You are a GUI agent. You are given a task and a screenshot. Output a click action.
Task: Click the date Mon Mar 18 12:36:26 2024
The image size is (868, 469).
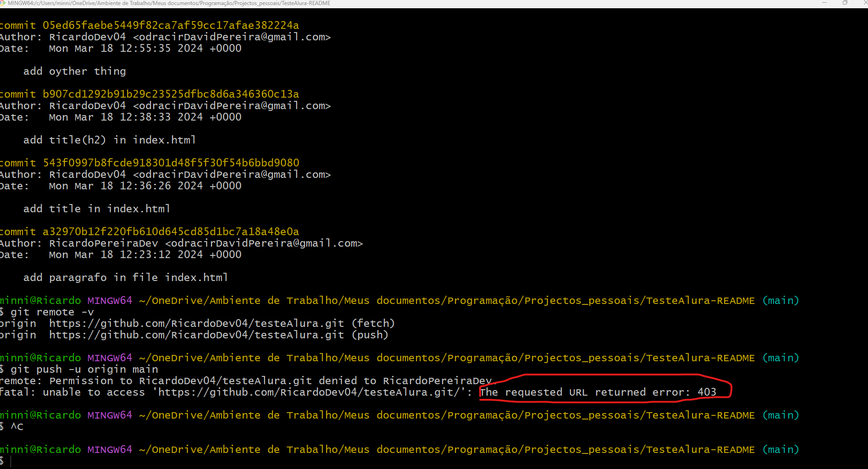click(x=126, y=186)
